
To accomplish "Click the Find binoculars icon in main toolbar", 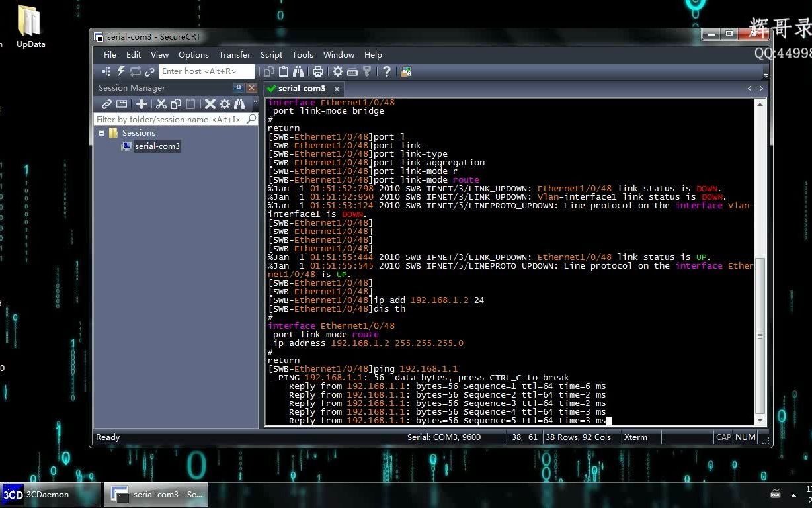I will click(298, 71).
